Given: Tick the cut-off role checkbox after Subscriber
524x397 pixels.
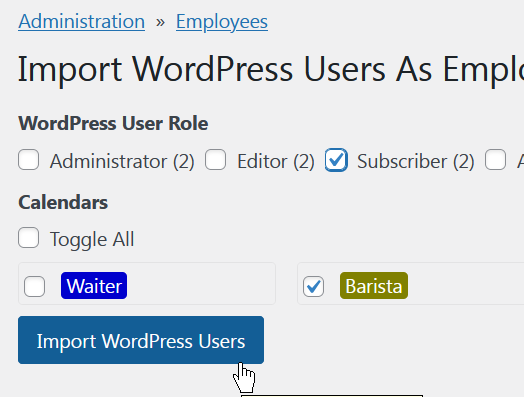Looking at the screenshot, I should [x=496, y=160].
